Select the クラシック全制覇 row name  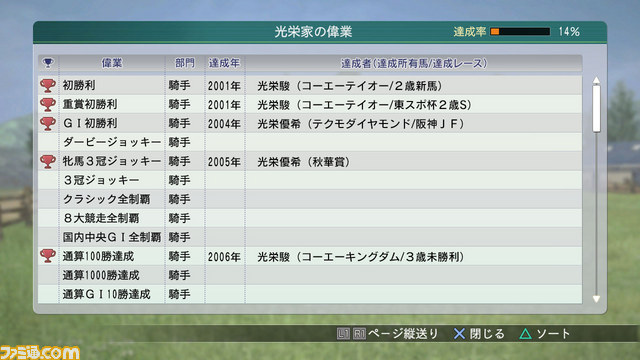point(106,199)
